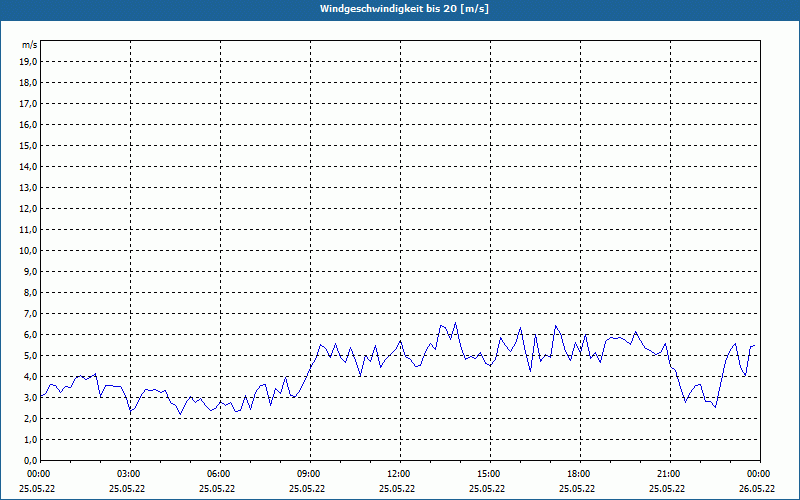Image resolution: width=800 pixels, height=500 pixels.
Task: Click the 15:00 time axis label
Action: 490,474
